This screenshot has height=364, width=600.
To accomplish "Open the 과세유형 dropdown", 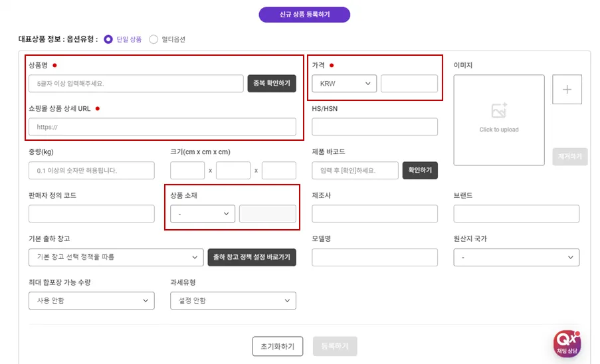I will [x=233, y=301].
